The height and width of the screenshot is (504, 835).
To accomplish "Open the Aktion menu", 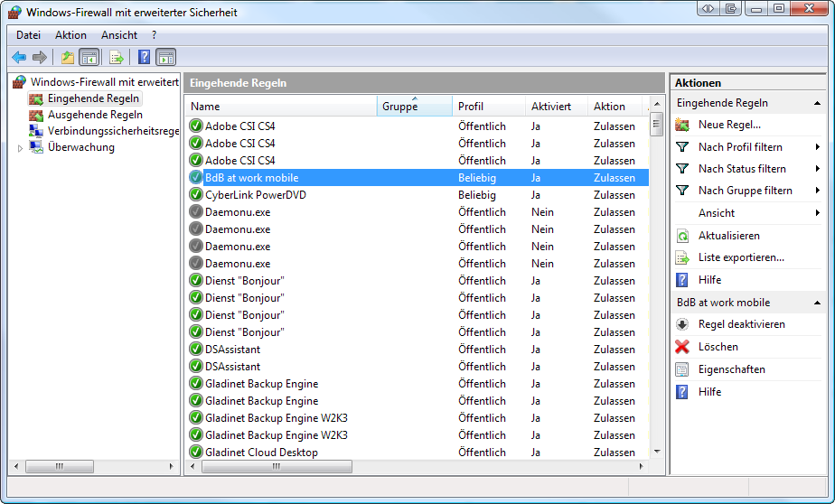I will pyautogui.click(x=70, y=35).
